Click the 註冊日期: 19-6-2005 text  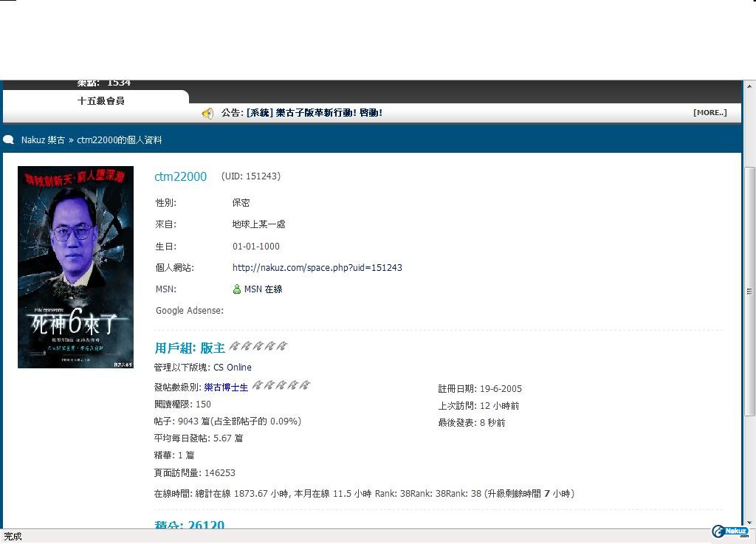click(480, 389)
